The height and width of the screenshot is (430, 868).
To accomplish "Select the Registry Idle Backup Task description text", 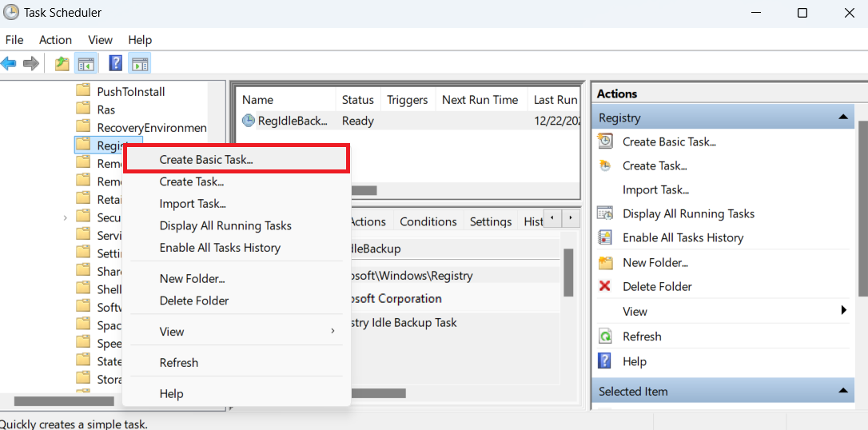I will point(404,322).
